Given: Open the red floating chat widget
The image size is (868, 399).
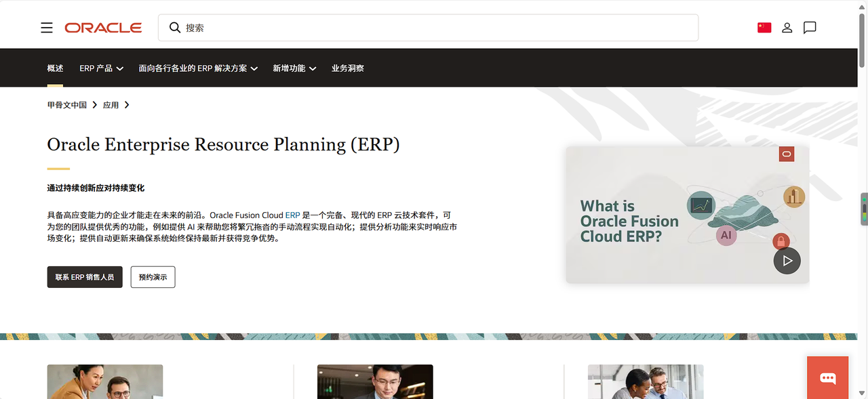Looking at the screenshot, I should [x=828, y=378].
